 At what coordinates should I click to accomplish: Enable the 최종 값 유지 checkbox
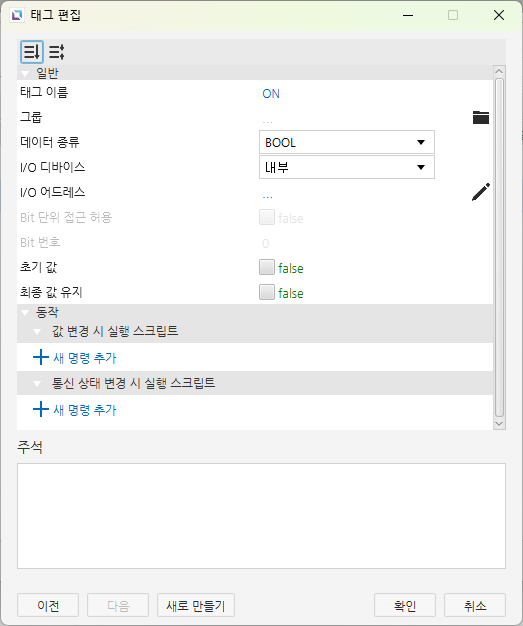point(267,292)
